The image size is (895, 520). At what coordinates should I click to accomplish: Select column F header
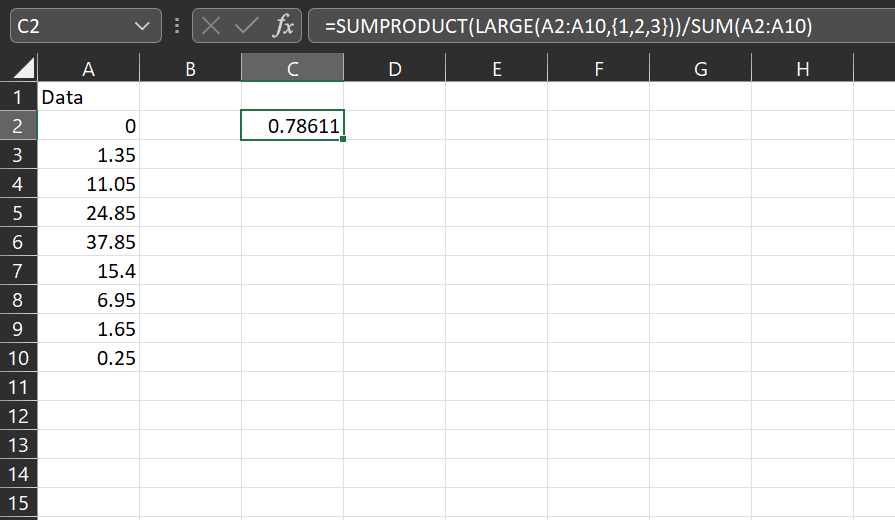tap(598, 68)
